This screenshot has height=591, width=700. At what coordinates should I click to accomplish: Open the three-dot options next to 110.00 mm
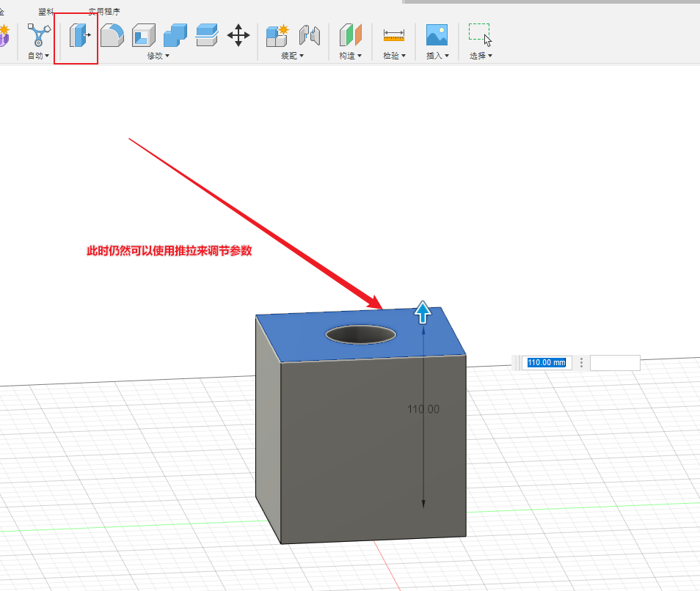(x=581, y=363)
